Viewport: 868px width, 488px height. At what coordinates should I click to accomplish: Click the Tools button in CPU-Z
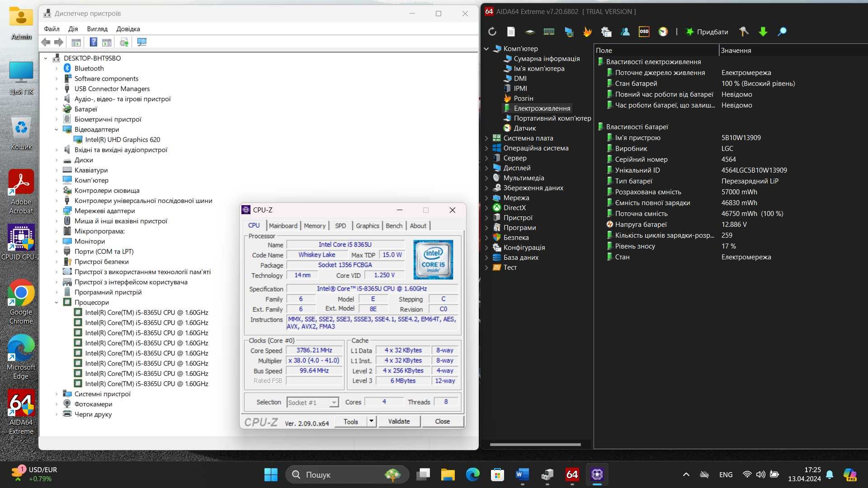coord(351,421)
